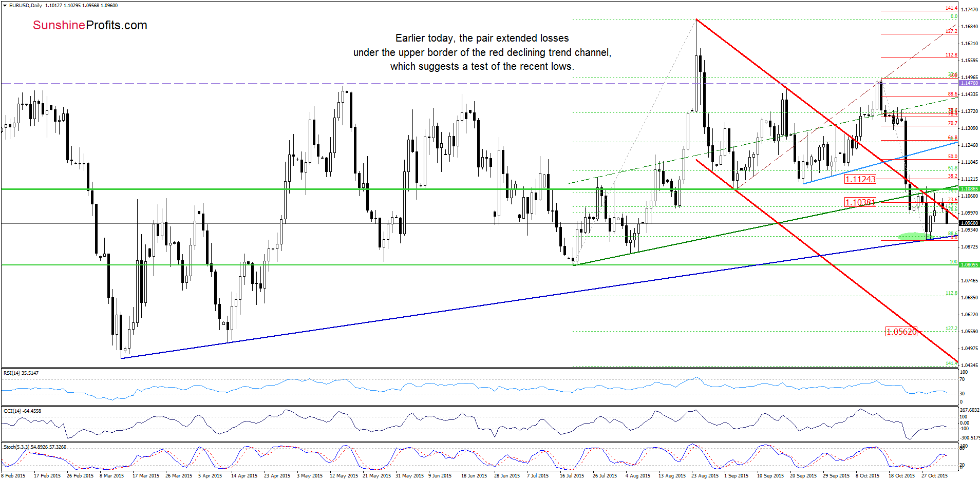
Task: Click the CCI(14) -64.4558 indicator label
Action: [x=22, y=411]
